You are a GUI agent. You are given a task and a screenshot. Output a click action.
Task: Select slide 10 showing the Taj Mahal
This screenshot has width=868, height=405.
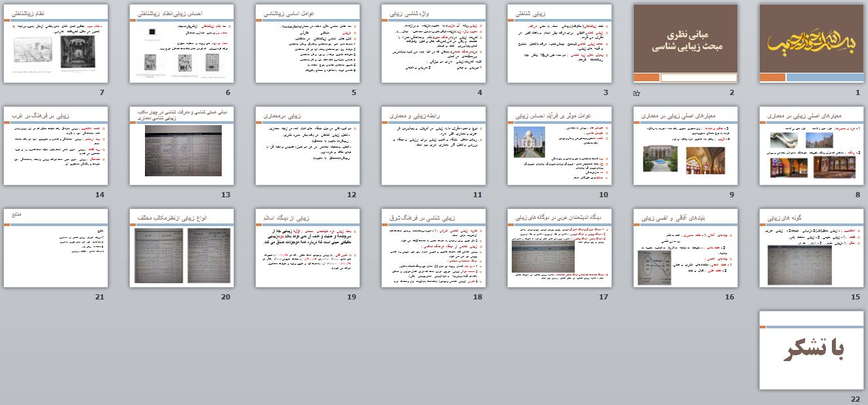pyautogui.click(x=560, y=145)
